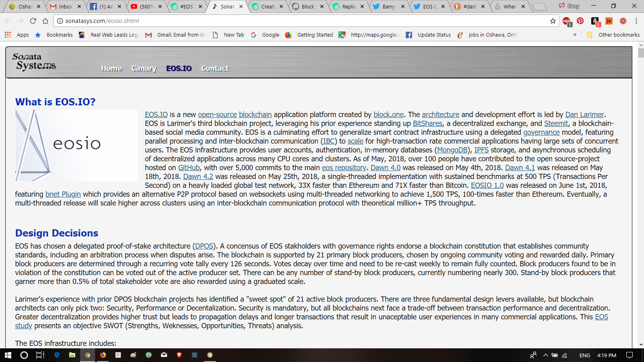The image size is (644, 362).
Task: Open the Update Status Facebook bookmark
Action: 428,35
